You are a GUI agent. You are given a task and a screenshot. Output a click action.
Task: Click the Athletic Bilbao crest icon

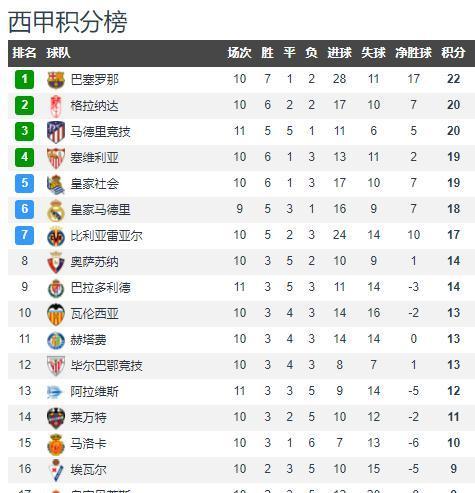coord(56,366)
